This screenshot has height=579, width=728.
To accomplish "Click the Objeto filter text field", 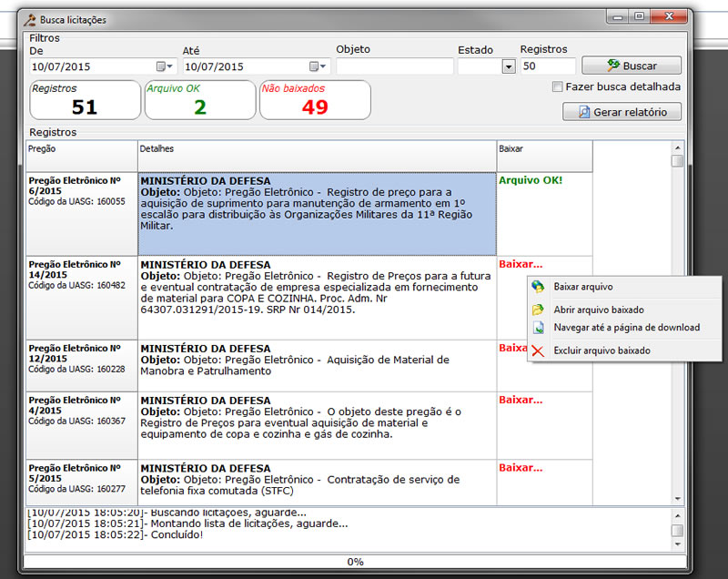I will pos(394,66).
